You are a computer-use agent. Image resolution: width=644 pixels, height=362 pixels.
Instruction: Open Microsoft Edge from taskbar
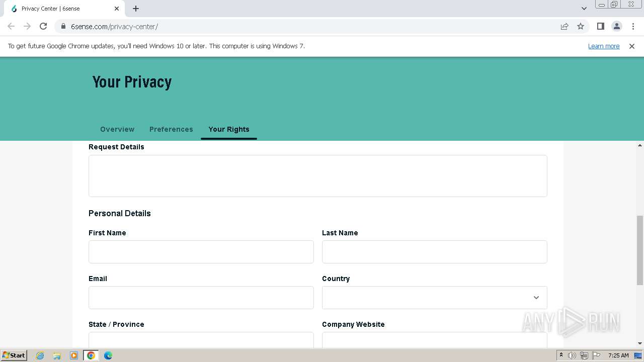pos(108,355)
